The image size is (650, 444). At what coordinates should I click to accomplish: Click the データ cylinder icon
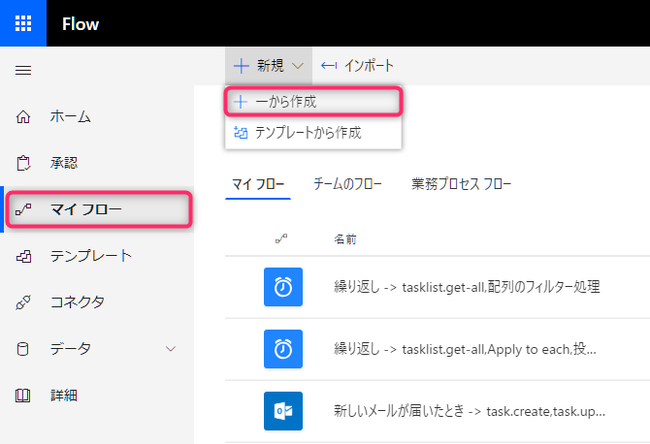coord(23,349)
